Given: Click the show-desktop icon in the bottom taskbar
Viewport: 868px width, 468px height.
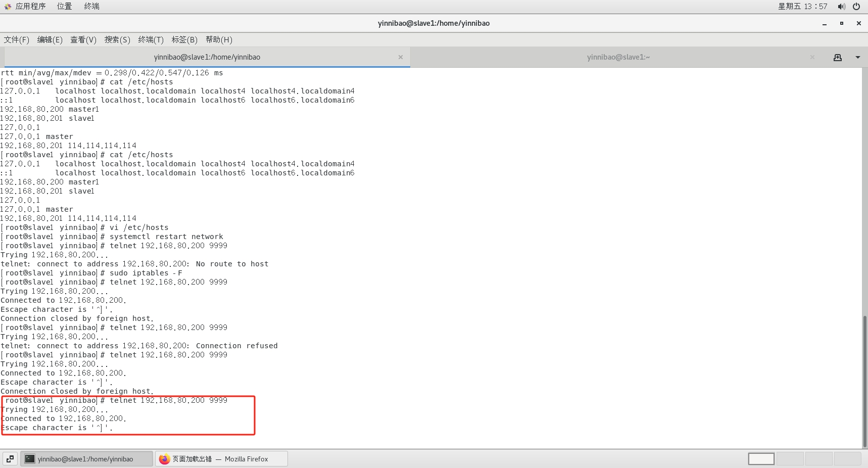Looking at the screenshot, I should [10, 459].
